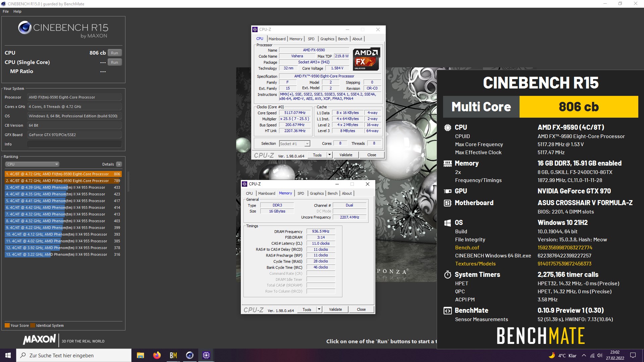Click the MAXON logo at bottom left

point(40,339)
